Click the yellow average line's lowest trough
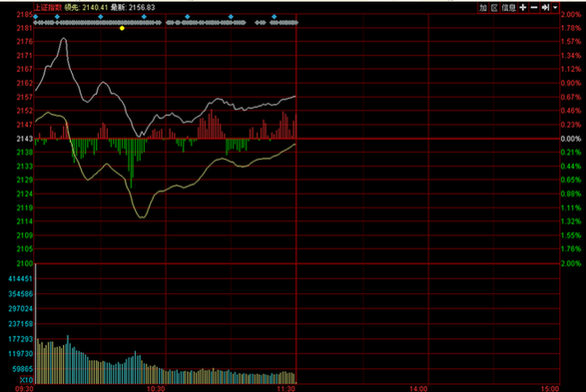This screenshot has width=586, height=392. (x=142, y=216)
